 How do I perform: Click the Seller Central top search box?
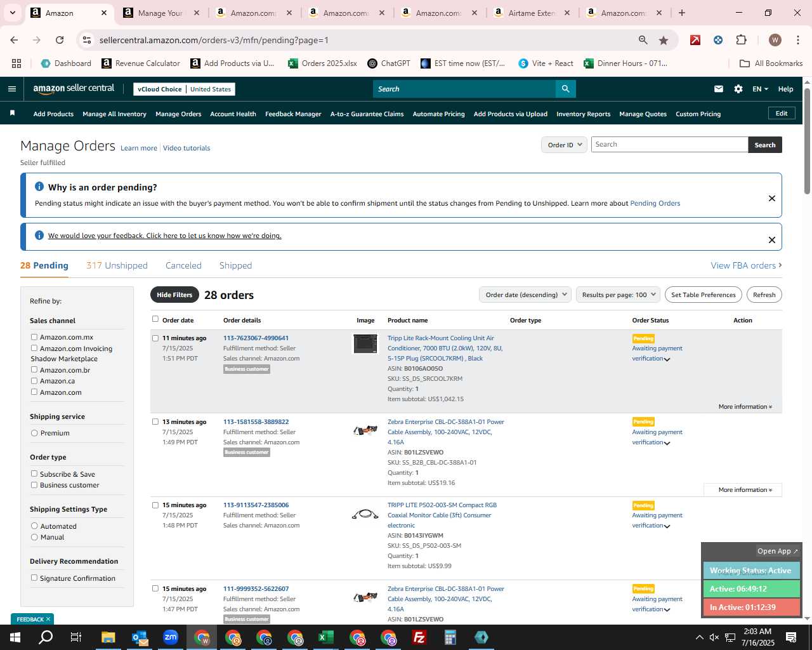[x=464, y=89]
